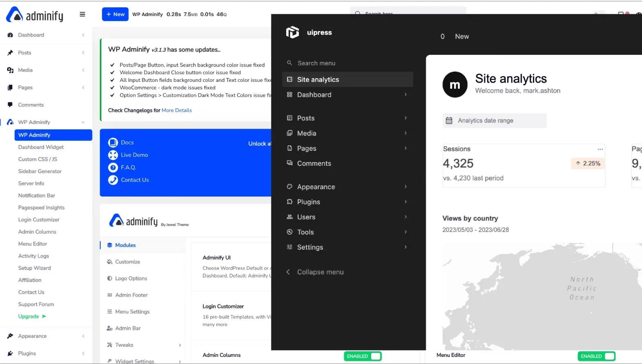Click the Users group icon in uipress menu
642x364 pixels.
coord(289,217)
